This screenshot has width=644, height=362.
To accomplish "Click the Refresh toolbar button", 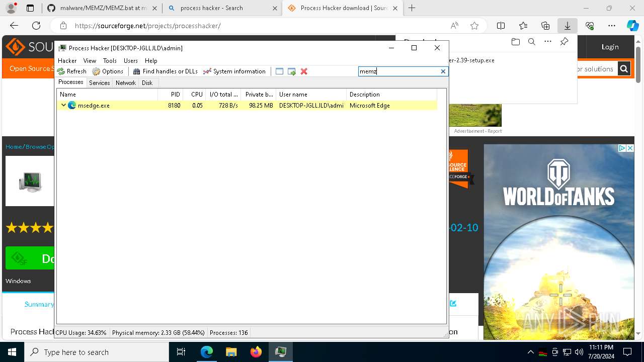I will pos(71,71).
